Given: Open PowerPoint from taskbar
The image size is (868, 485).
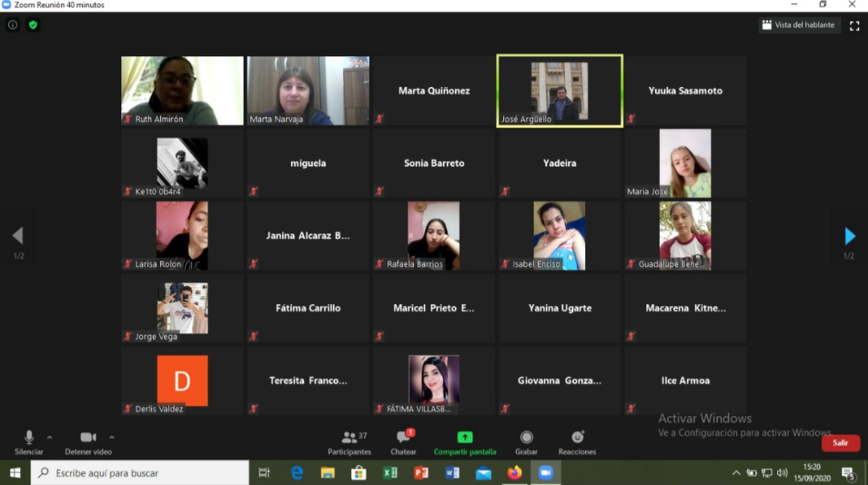Looking at the screenshot, I should 421,473.
